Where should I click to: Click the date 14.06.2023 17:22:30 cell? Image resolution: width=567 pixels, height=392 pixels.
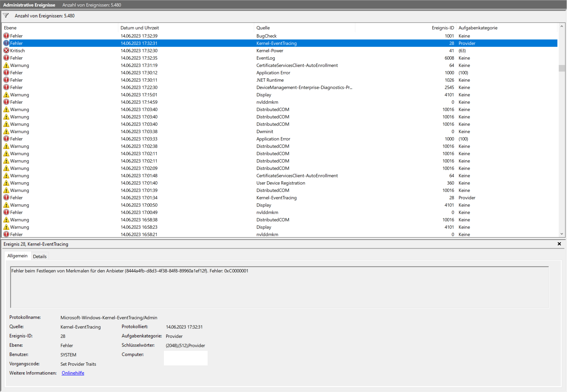139,87
